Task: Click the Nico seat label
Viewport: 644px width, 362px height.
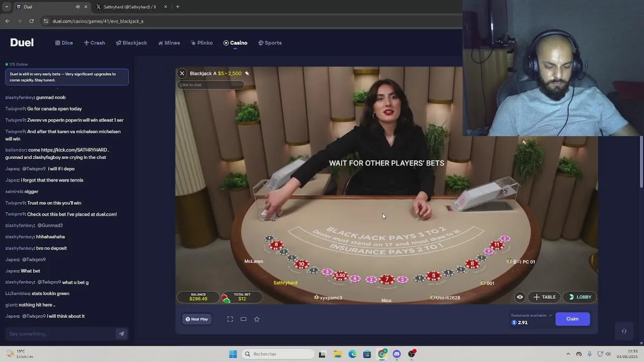Action: 386,301
